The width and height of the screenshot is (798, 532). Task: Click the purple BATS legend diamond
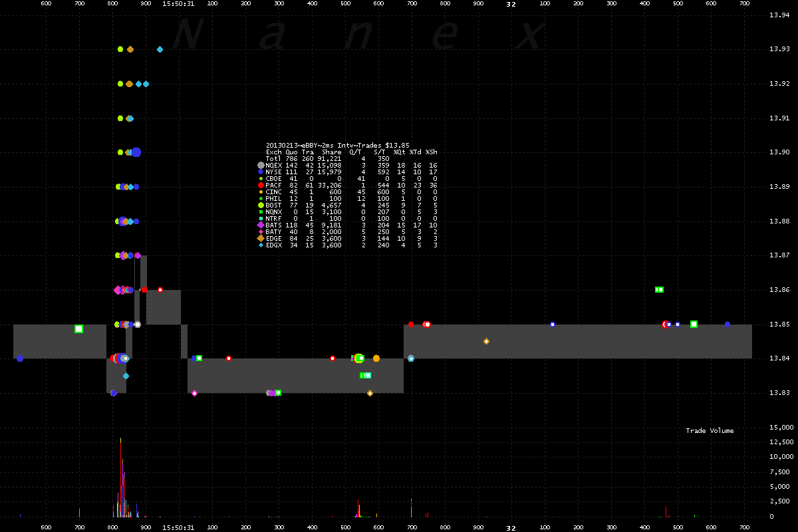261,225
